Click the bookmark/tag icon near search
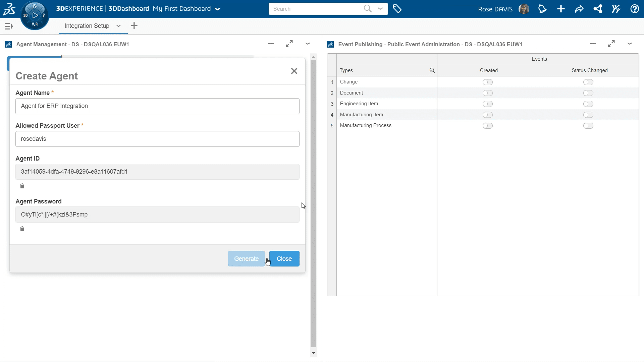This screenshot has height=362, width=644. click(x=397, y=8)
